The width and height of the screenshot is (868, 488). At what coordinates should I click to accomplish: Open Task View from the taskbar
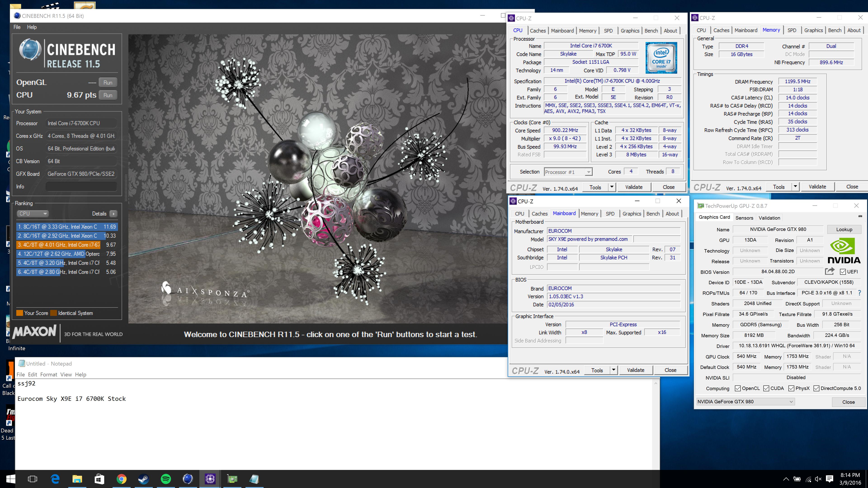[33, 479]
